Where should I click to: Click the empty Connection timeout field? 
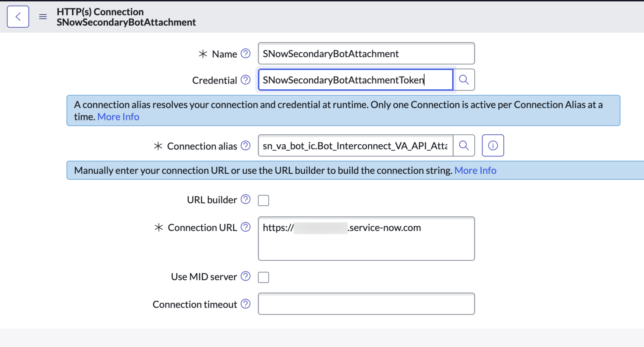(x=366, y=304)
